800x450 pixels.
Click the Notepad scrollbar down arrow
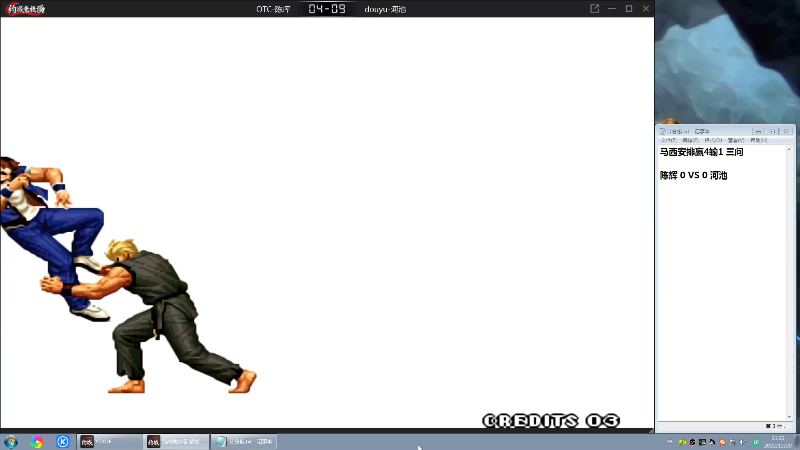pyautogui.click(x=789, y=417)
